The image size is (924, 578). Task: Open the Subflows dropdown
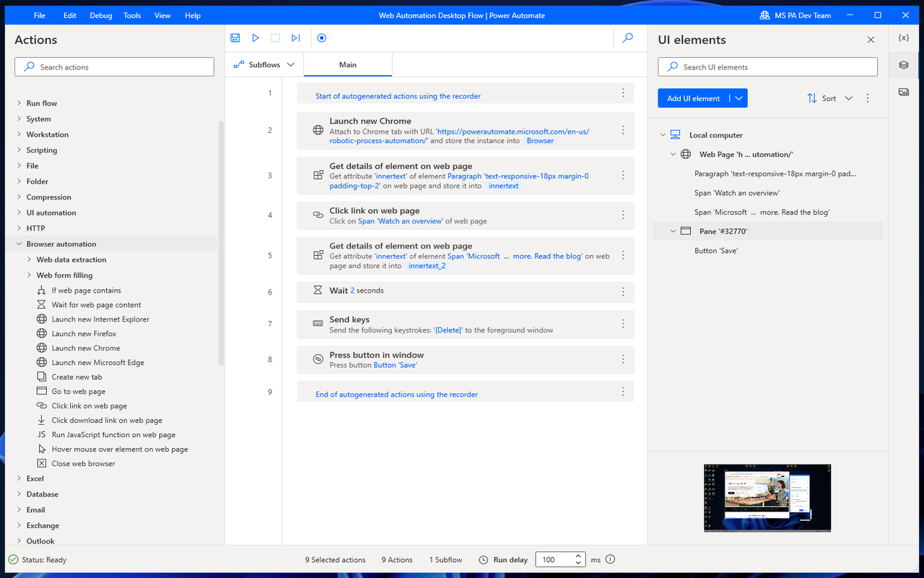click(264, 64)
